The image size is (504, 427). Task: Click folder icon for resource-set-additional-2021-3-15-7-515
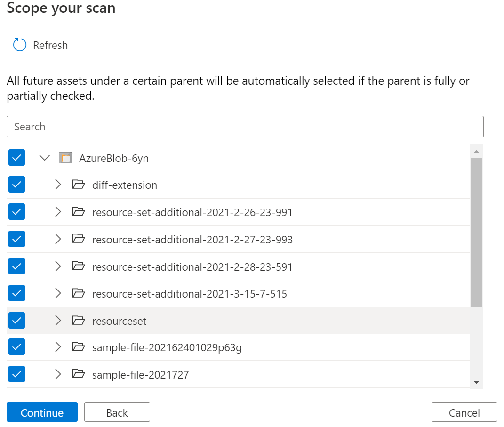tap(79, 293)
